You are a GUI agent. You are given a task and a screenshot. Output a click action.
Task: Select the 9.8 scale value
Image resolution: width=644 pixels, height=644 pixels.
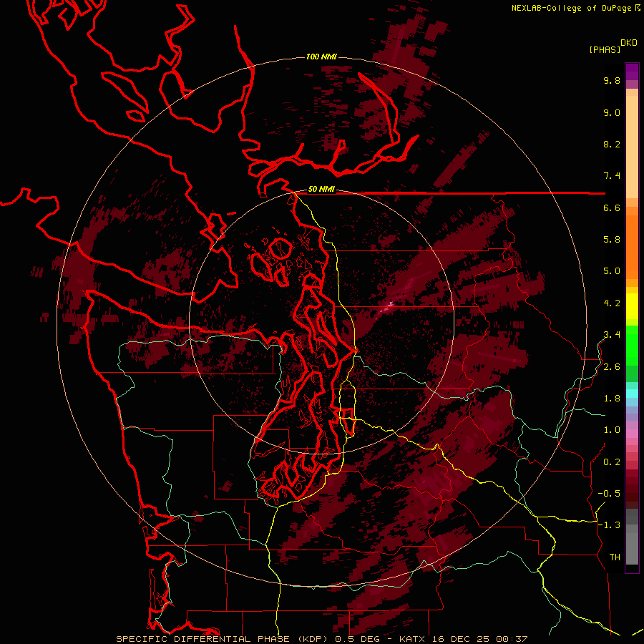coord(612,80)
